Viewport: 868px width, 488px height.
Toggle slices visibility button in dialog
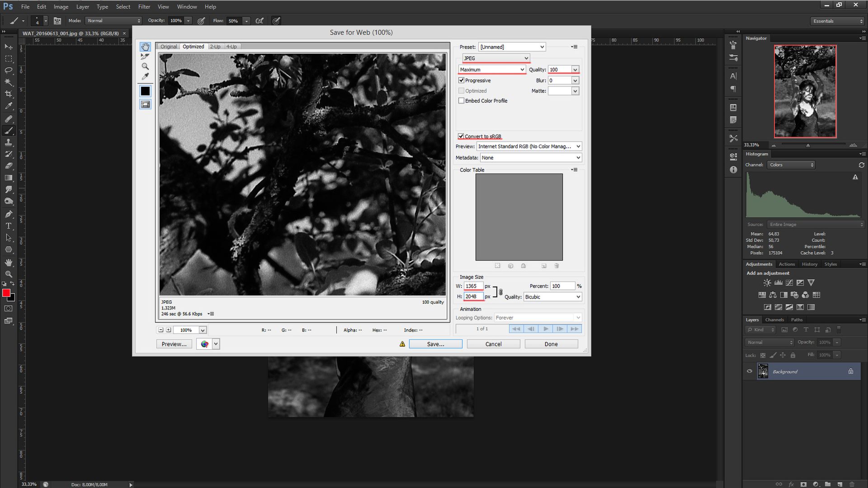click(145, 104)
